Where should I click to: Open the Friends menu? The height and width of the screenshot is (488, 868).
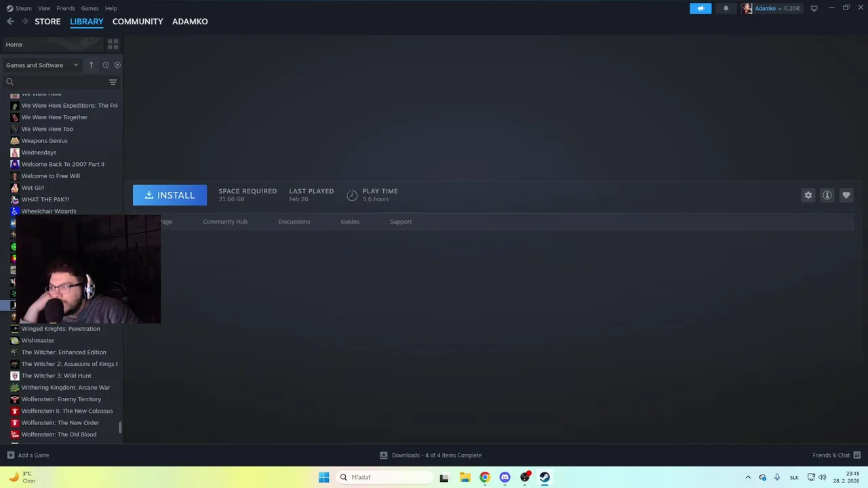click(66, 8)
